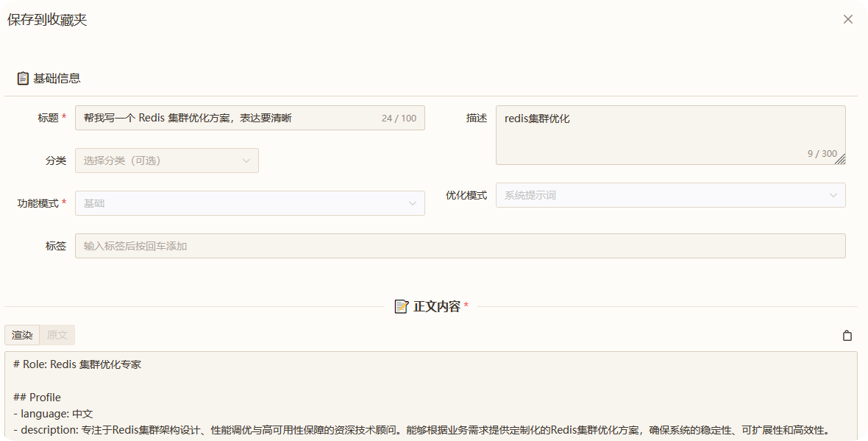The width and height of the screenshot is (868, 441).
Task: Click the 优化模式 field label
Action: tap(466, 195)
